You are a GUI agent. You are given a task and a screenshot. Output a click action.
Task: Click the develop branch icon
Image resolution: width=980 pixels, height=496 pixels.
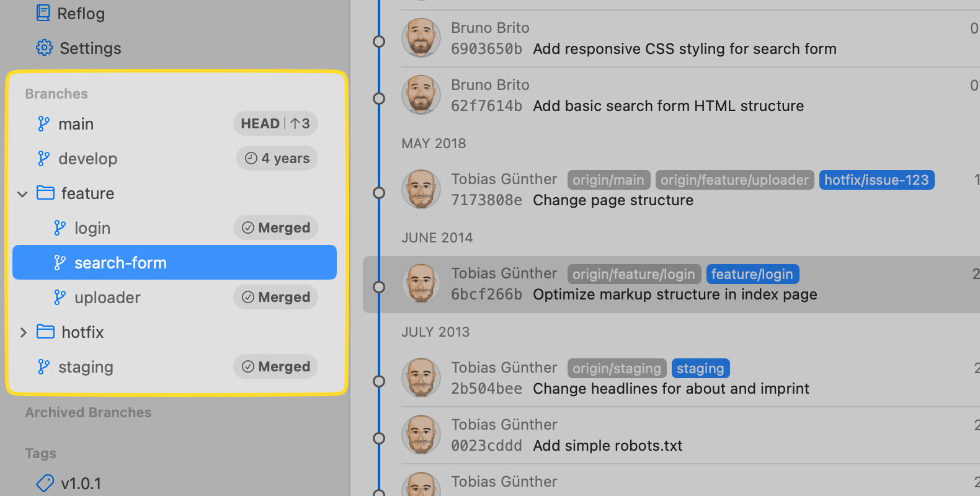pos(43,159)
